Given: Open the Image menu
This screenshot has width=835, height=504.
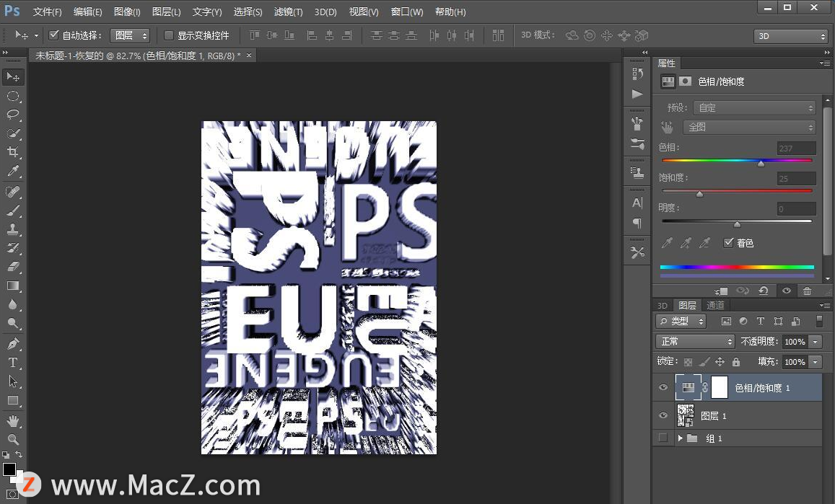Looking at the screenshot, I should point(127,12).
